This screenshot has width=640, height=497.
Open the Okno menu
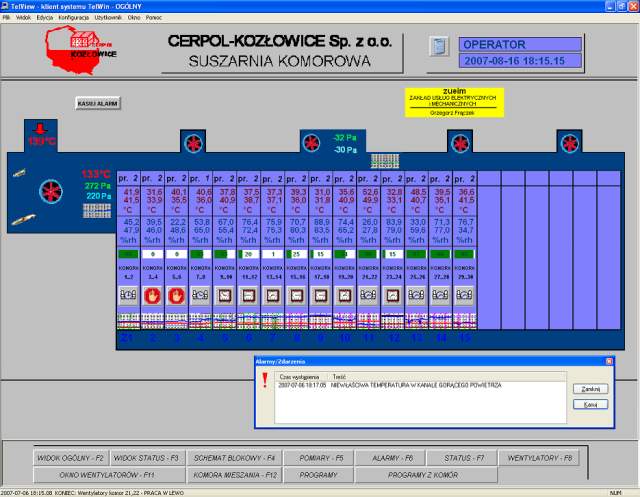(x=134, y=18)
